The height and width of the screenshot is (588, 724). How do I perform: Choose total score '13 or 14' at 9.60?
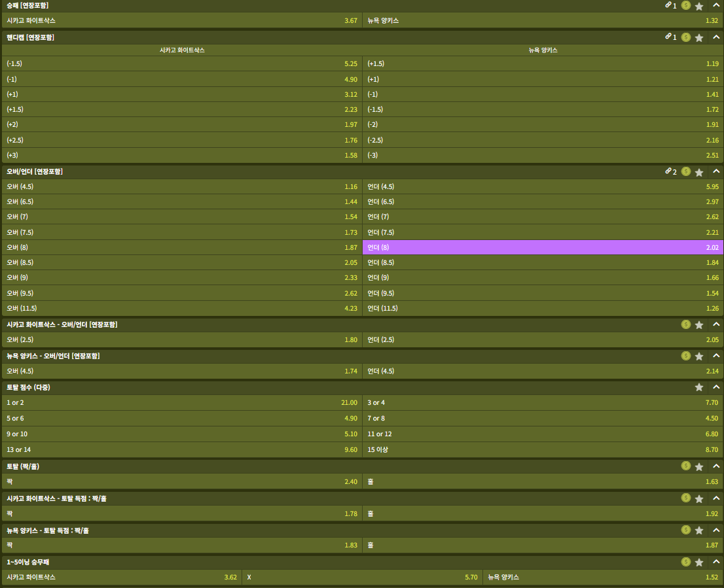[182, 449]
